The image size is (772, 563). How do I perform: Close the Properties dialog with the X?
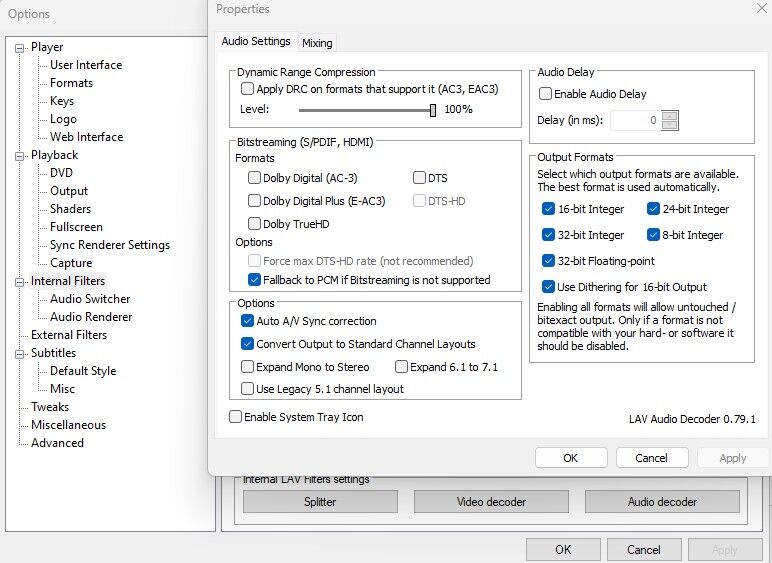point(762,8)
